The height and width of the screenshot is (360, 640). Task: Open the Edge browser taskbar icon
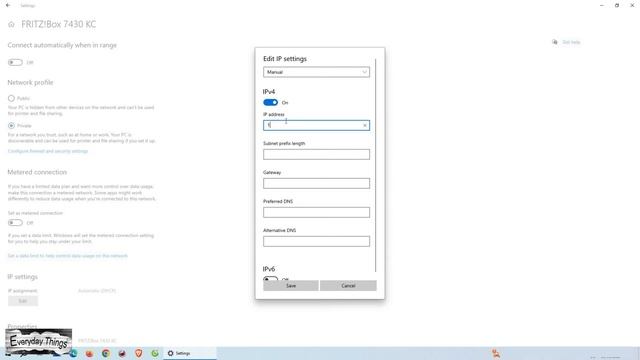click(73, 353)
